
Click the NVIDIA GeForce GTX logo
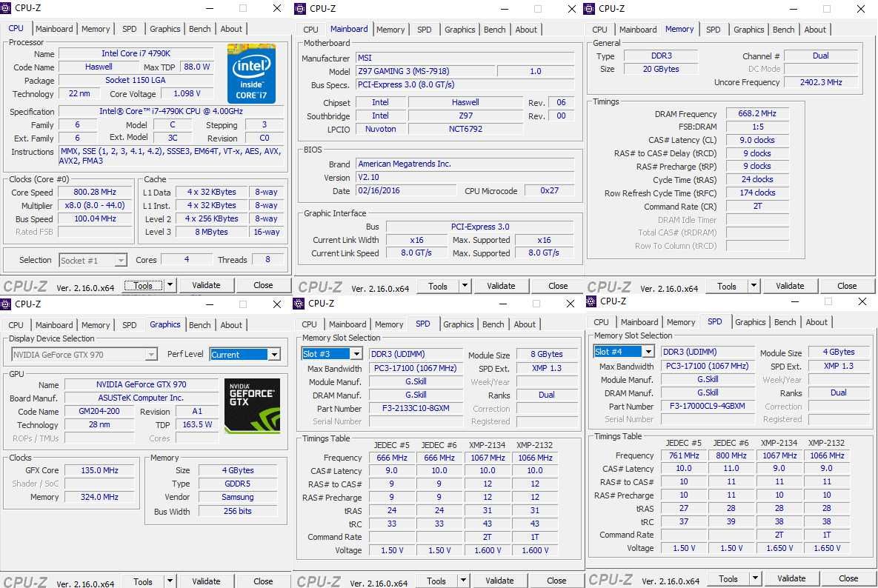pyautogui.click(x=252, y=406)
